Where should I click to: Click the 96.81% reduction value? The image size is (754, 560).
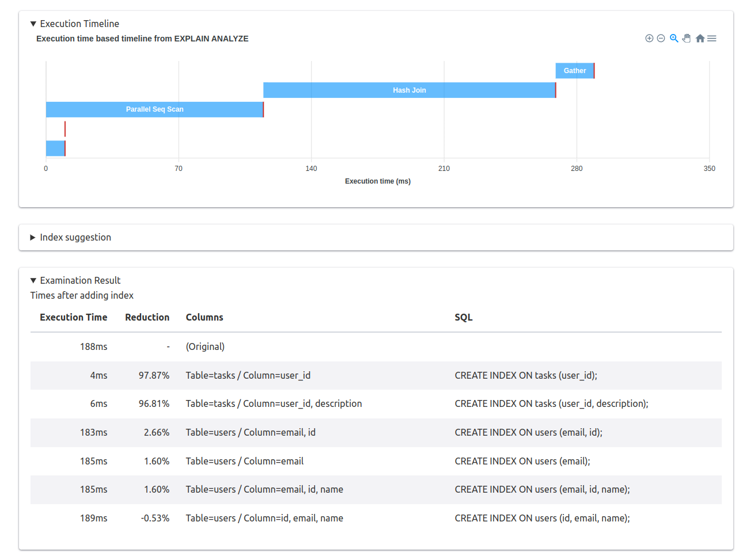(154, 403)
